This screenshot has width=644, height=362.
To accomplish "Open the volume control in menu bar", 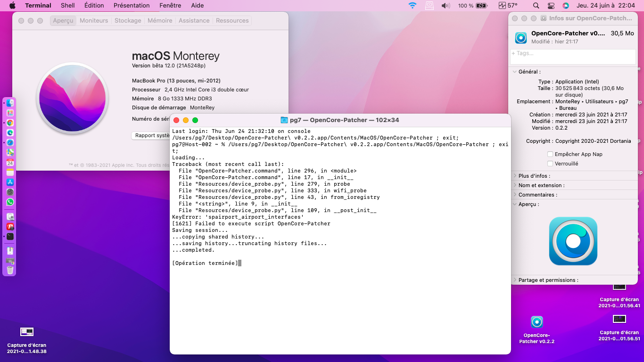I will 446,6.
